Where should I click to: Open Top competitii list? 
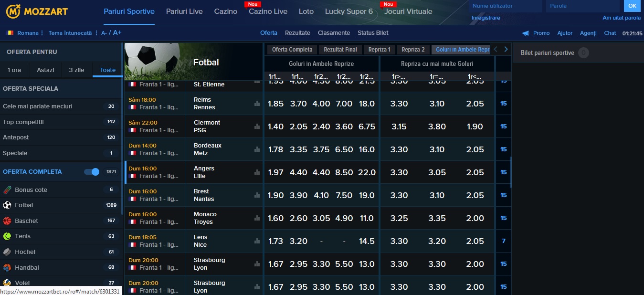tap(60, 122)
